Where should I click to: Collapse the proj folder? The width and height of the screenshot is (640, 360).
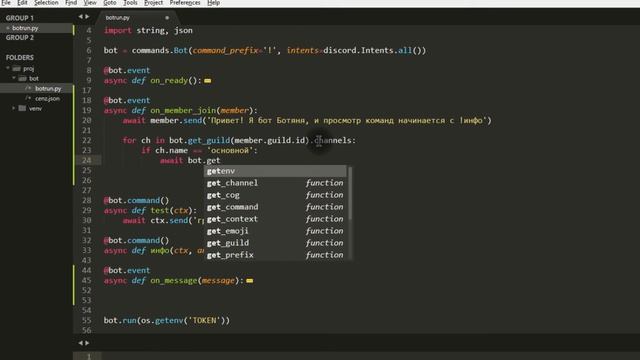[7, 68]
